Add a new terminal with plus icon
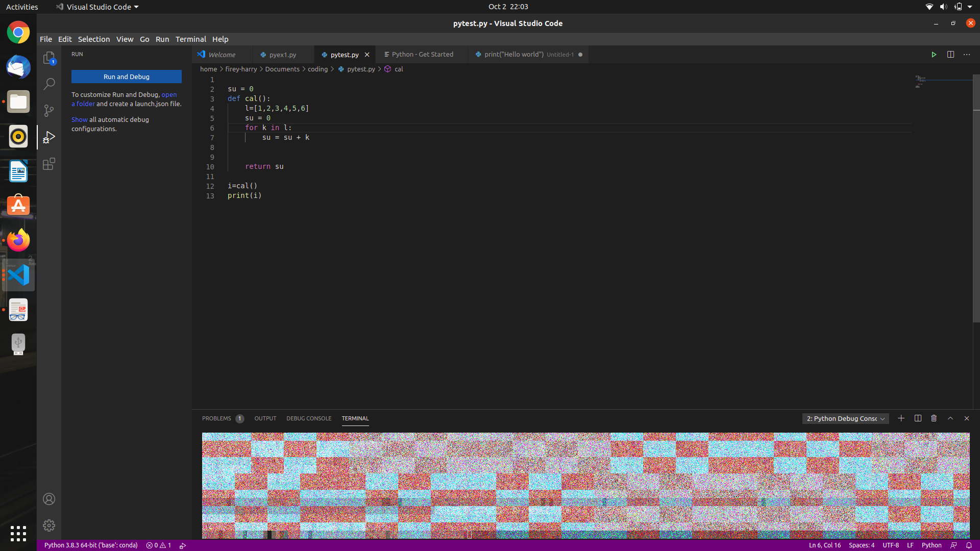 point(901,418)
